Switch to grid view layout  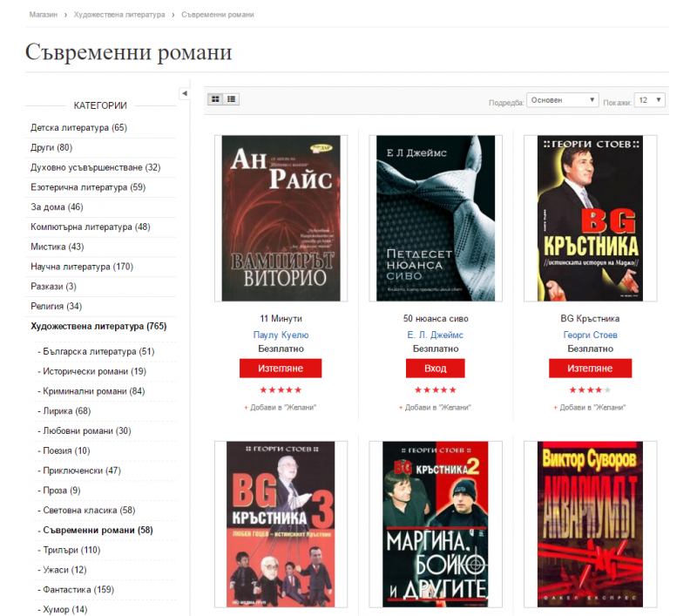pyautogui.click(x=215, y=98)
